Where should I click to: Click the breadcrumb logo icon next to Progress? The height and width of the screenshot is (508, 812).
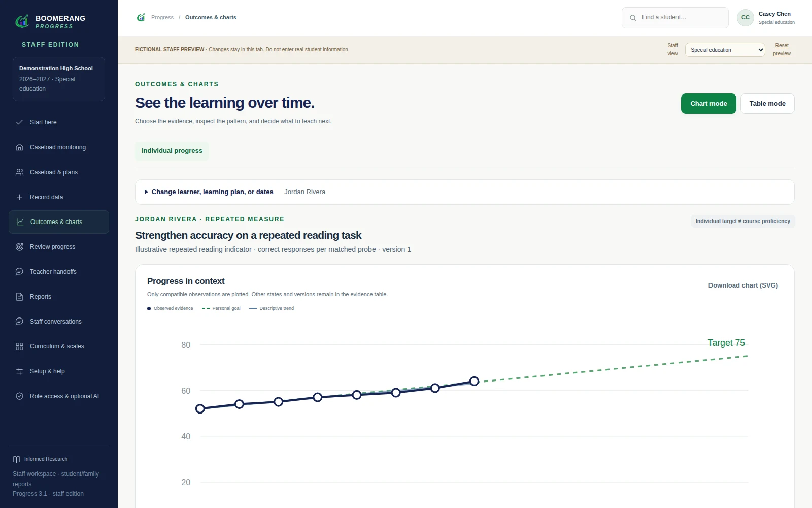point(141,17)
